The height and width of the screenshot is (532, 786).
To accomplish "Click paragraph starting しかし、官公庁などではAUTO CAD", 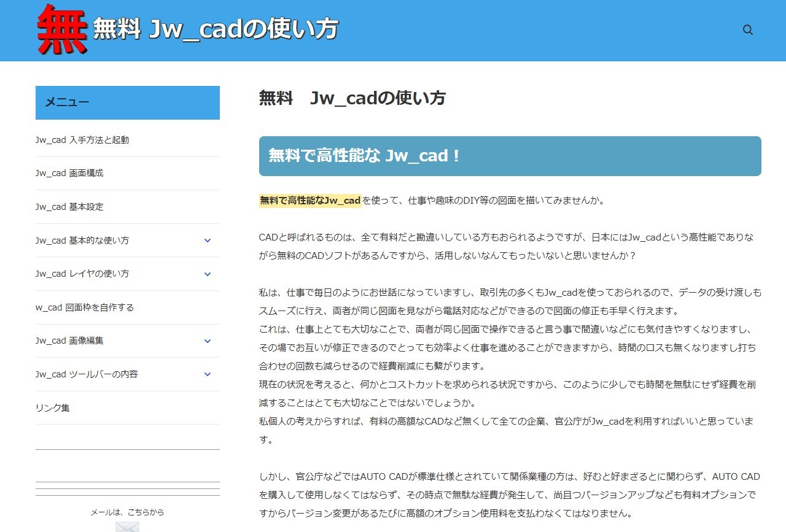I will [x=510, y=495].
